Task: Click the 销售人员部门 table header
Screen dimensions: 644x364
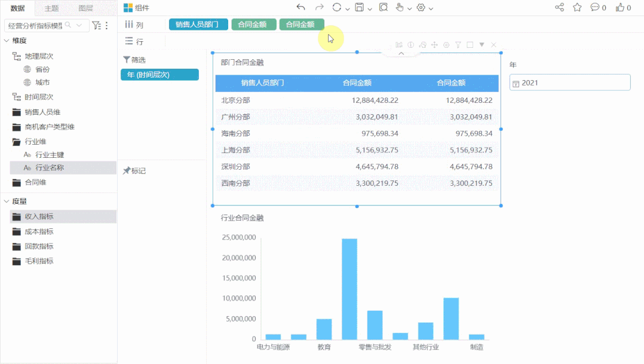Action: (262, 83)
